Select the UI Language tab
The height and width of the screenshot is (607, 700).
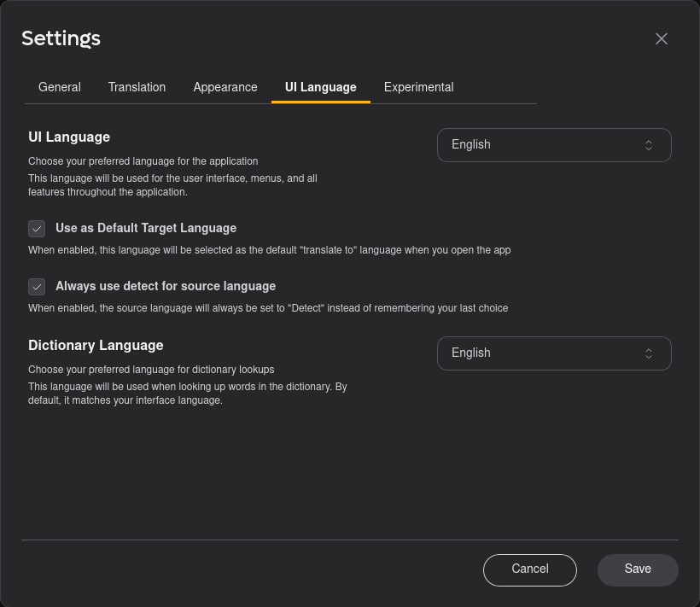(x=321, y=87)
